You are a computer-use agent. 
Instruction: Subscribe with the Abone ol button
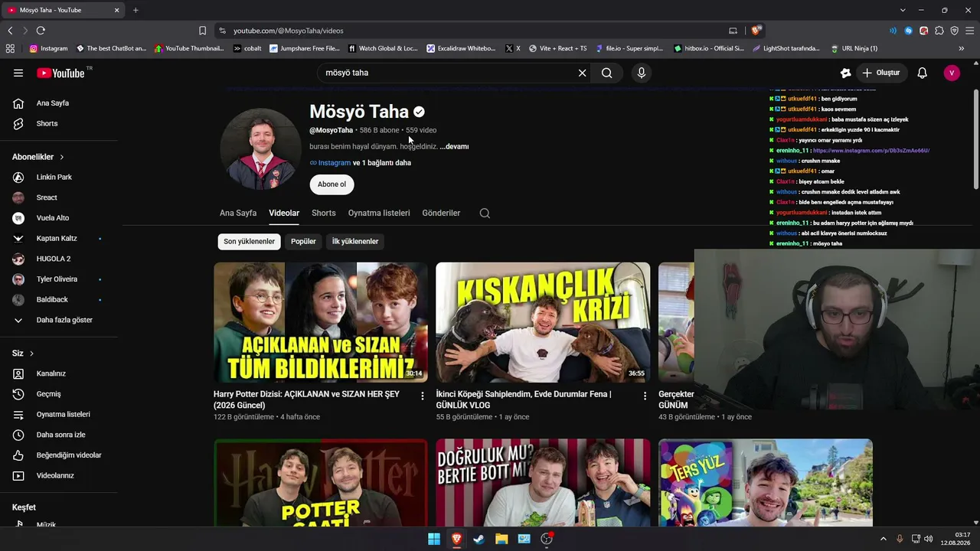click(332, 184)
